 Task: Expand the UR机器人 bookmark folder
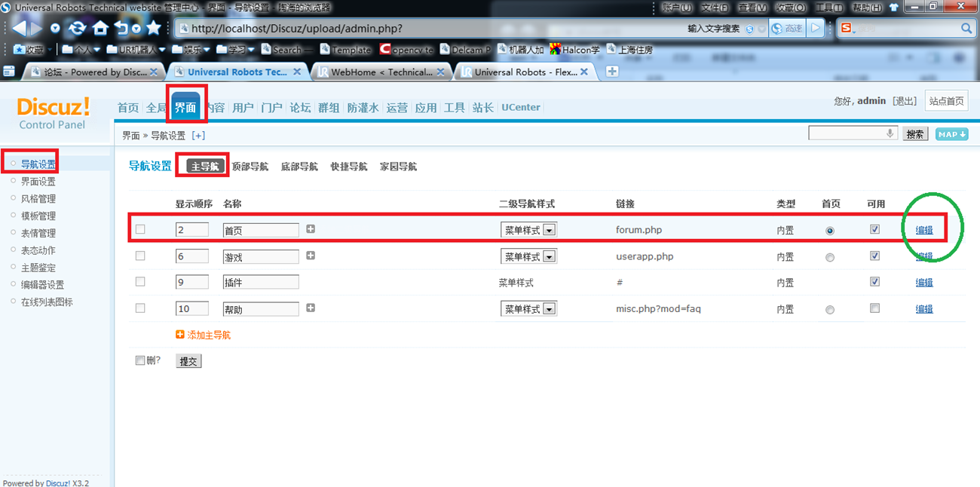tap(136, 50)
